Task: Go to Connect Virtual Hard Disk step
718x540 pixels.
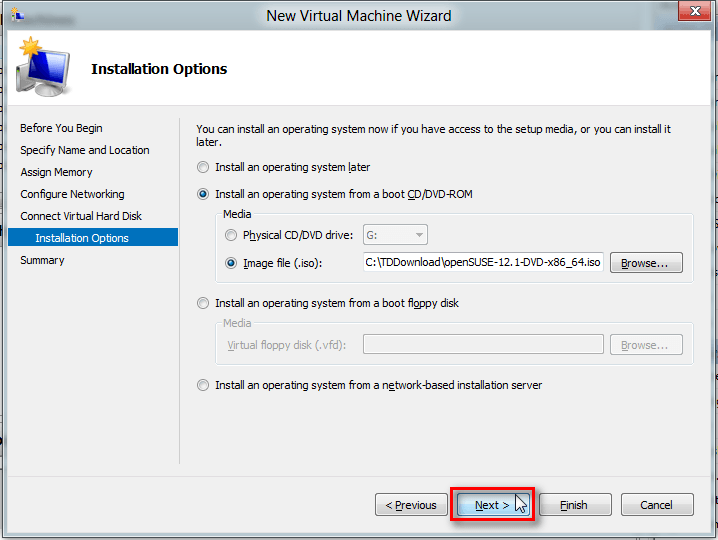Action: [x=81, y=216]
